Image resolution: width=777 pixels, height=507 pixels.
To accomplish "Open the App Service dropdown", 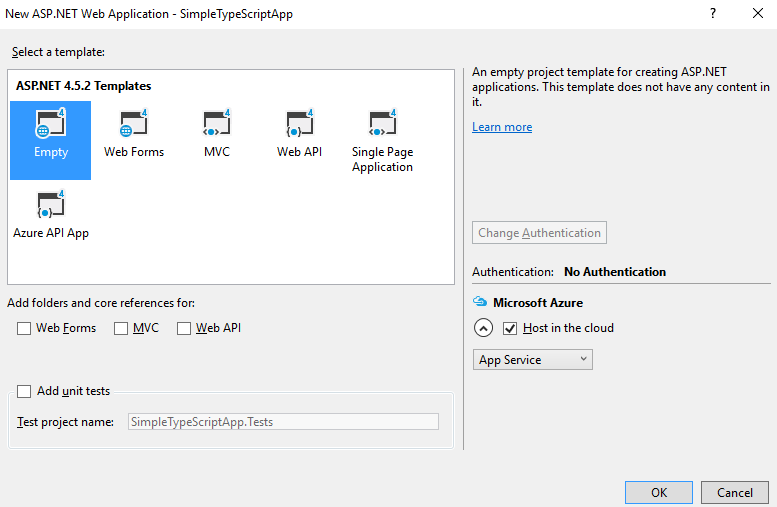I will tap(532, 360).
